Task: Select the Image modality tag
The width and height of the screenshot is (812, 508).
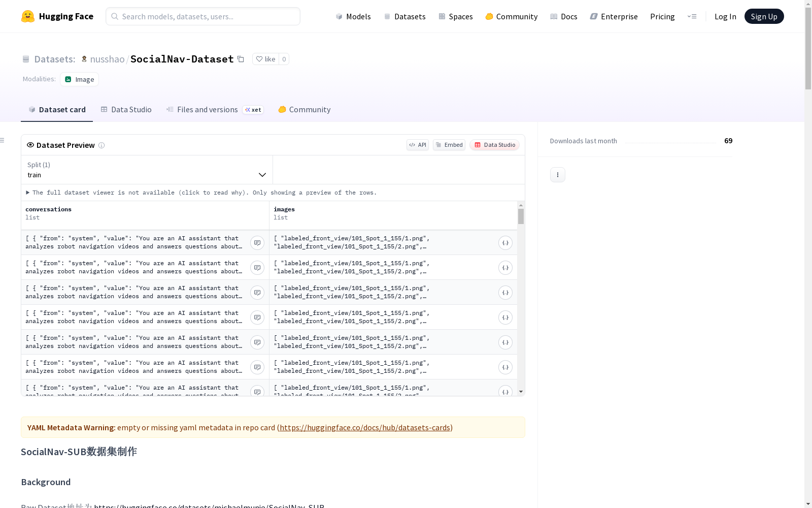Action: coord(80,79)
